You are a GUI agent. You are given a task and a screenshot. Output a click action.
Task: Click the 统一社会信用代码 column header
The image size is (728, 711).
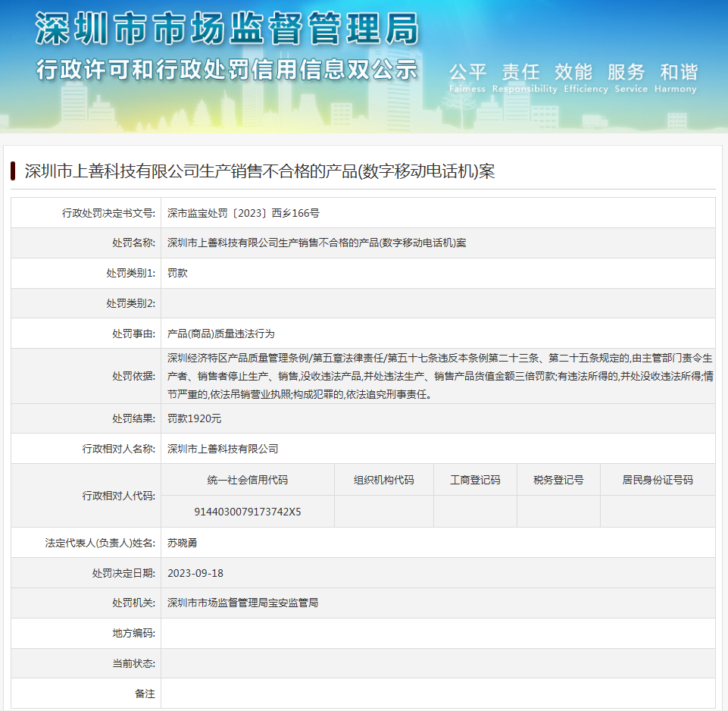[248, 480]
